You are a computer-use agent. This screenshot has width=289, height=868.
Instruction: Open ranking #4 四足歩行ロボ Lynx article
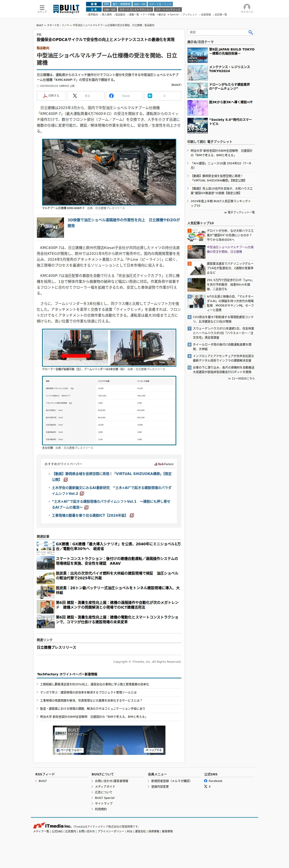[230, 284]
